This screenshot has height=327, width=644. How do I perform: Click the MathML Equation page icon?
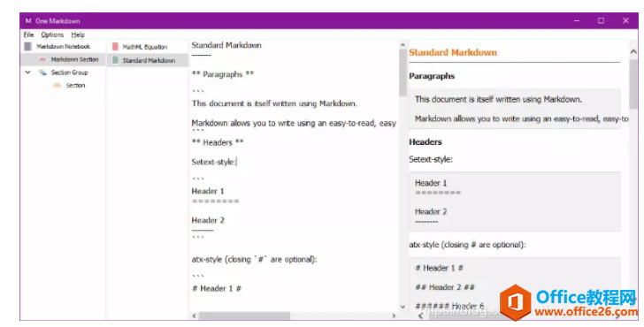click(x=115, y=47)
